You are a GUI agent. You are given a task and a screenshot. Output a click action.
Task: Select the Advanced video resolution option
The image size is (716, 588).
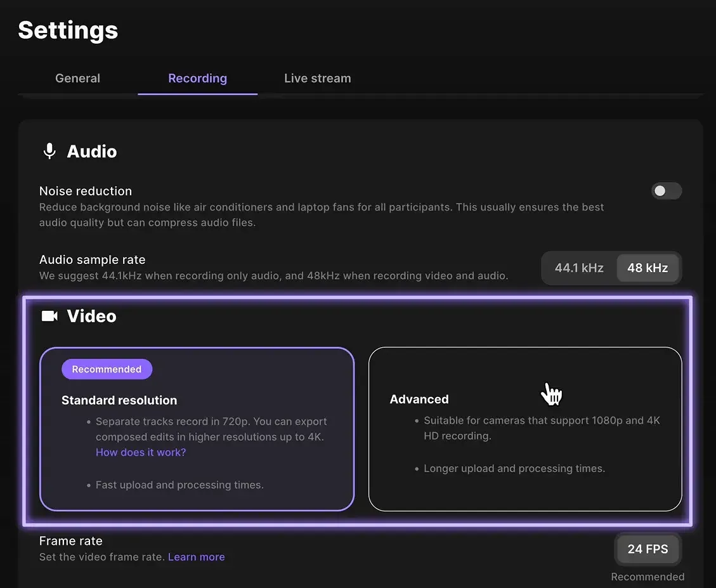pyautogui.click(x=525, y=428)
